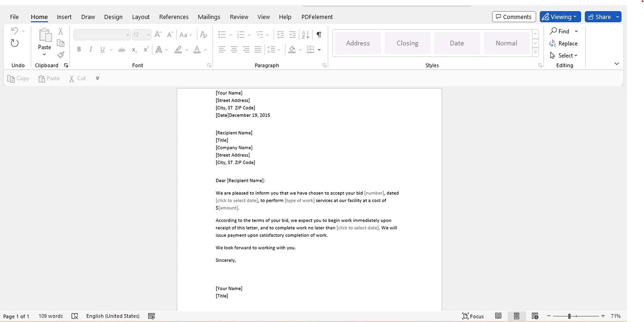Open the Viewing mode dropdown
The width and height of the screenshot is (644, 322).
(x=560, y=17)
